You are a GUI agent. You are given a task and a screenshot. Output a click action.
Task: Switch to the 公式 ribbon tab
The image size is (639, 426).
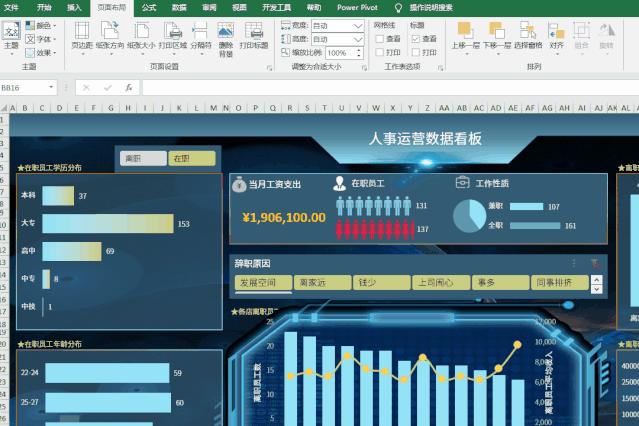pos(149,7)
